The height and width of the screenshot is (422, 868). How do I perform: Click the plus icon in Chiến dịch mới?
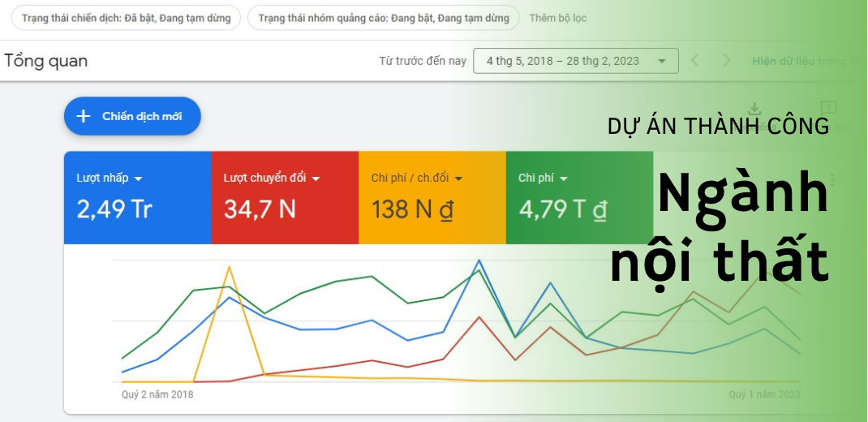click(83, 116)
